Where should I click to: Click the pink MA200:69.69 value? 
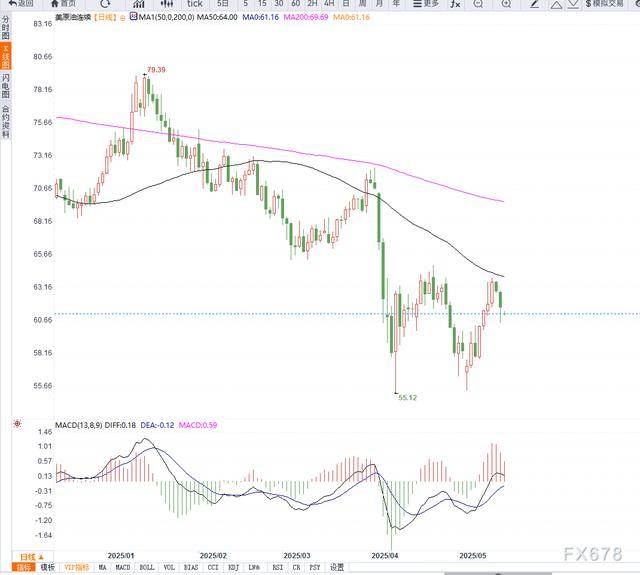click(306, 17)
